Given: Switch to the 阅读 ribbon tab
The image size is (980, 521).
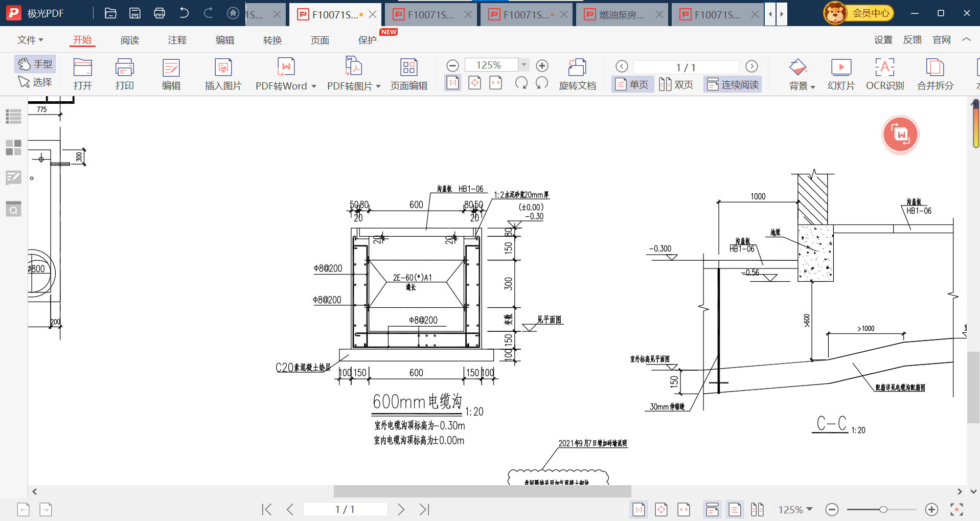Looking at the screenshot, I should (x=130, y=40).
